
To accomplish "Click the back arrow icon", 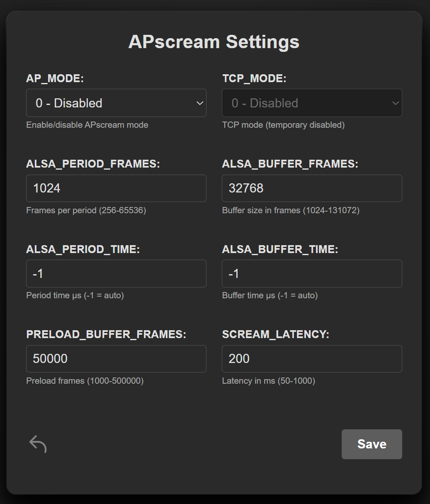I will [x=38, y=444].
